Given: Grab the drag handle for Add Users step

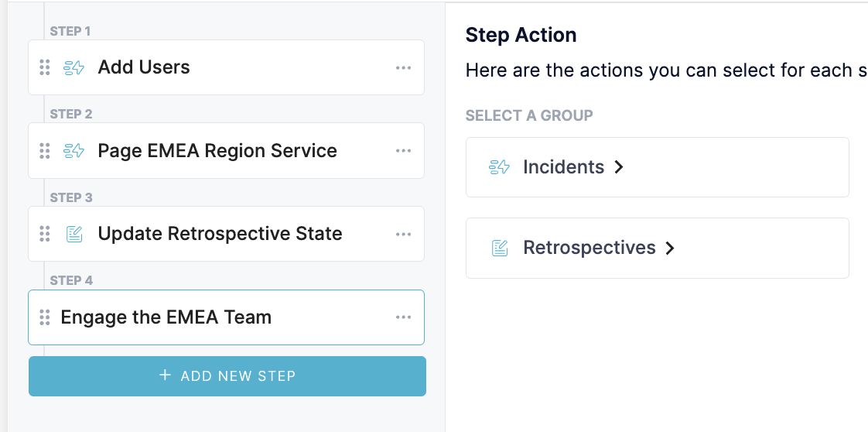Looking at the screenshot, I should click(x=45, y=67).
